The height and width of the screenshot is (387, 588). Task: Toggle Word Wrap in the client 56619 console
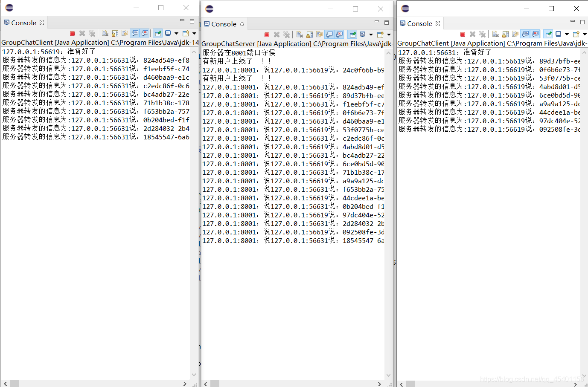pyautogui.click(x=125, y=33)
